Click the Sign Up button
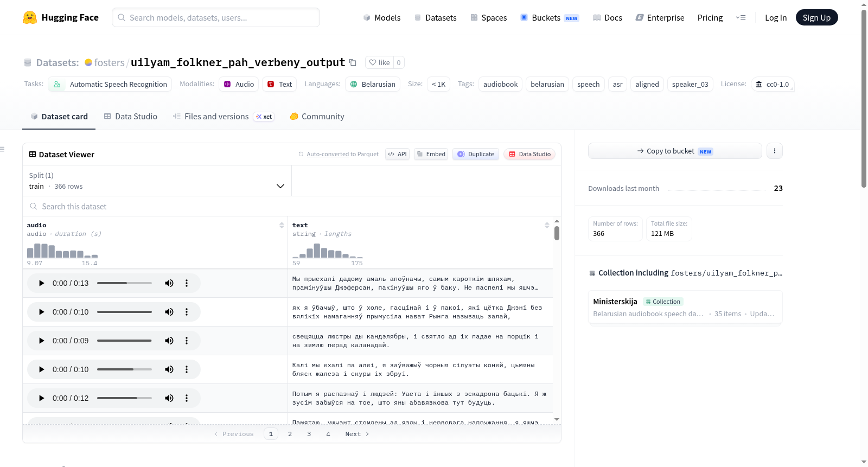Image resolution: width=868 pixels, height=467 pixels. [816, 17]
